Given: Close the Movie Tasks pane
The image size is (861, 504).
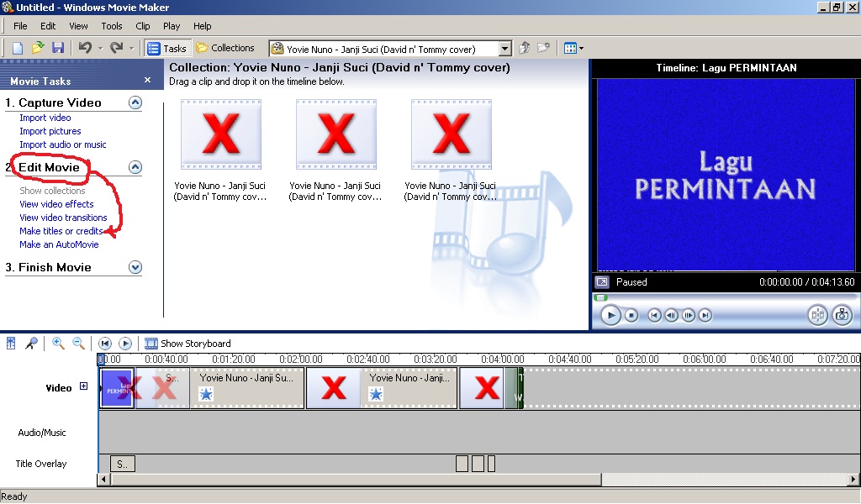Looking at the screenshot, I should (x=147, y=80).
